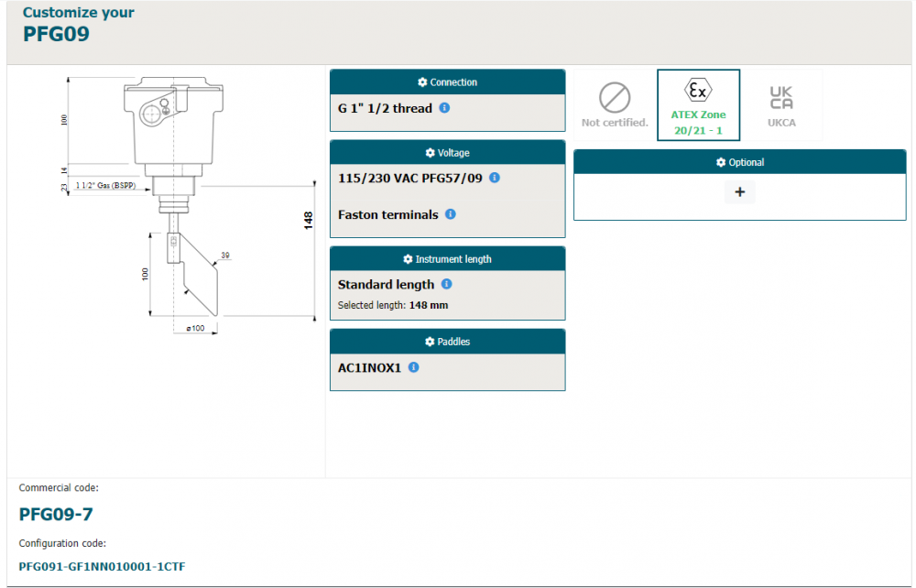916x588 pixels.
Task: Open the Paddles section header
Action: pos(447,342)
